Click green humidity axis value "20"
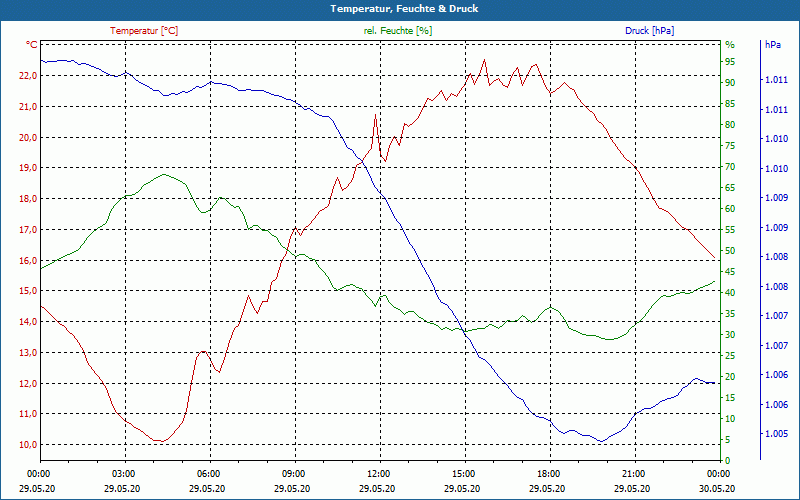Image resolution: width=800 pixels, height=500 pixels. [730, 377]
